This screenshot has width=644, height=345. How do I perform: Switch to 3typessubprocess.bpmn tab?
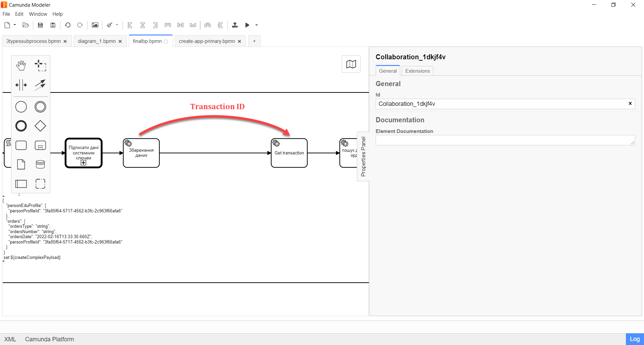click(34, 41)
